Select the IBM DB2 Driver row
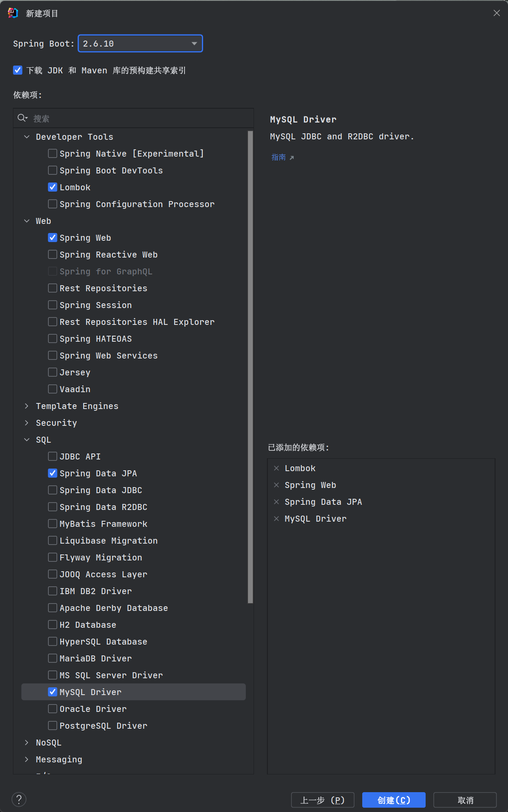Viewport: 508px width, 812px height. coord(133,591)
